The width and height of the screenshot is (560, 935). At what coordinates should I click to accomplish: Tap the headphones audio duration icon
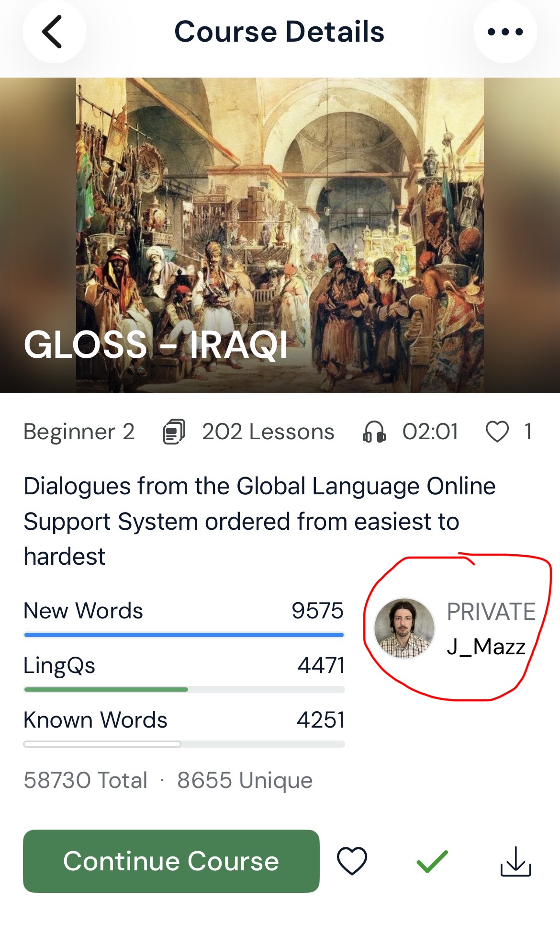pyautogui.click(x=374, y=432)
